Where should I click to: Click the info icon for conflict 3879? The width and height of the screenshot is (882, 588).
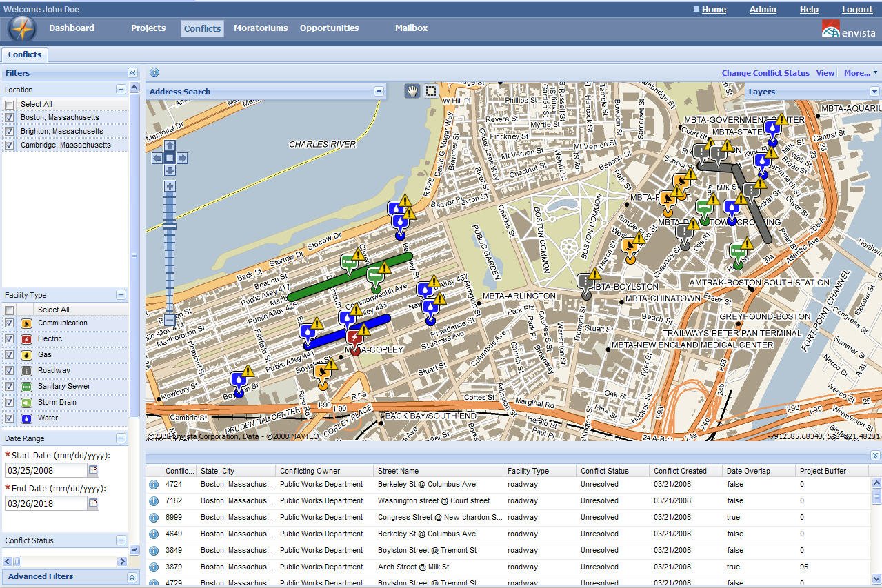tap(154, 567)
